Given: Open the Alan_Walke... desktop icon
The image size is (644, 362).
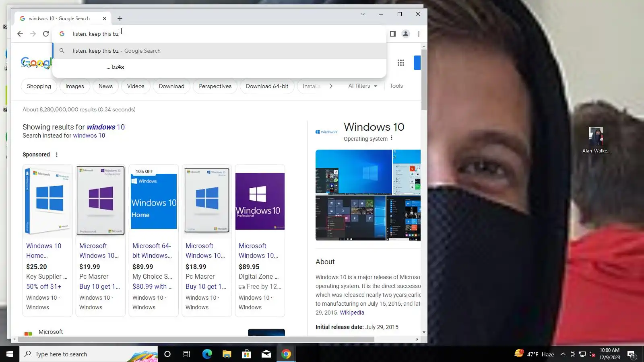Looking at the screenshot, I should pyautogui.click(x=596, y=140).
